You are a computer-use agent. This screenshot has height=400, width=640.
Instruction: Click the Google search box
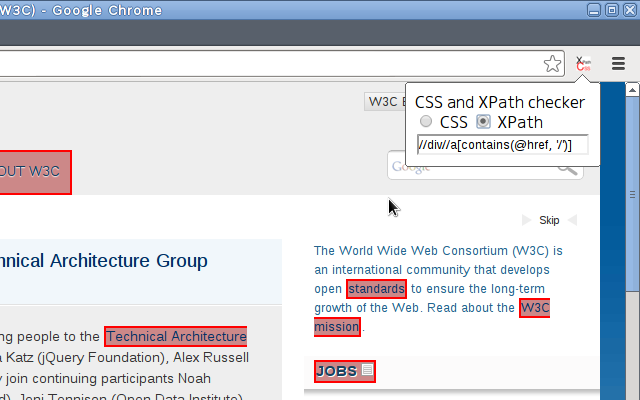point(485,165)
